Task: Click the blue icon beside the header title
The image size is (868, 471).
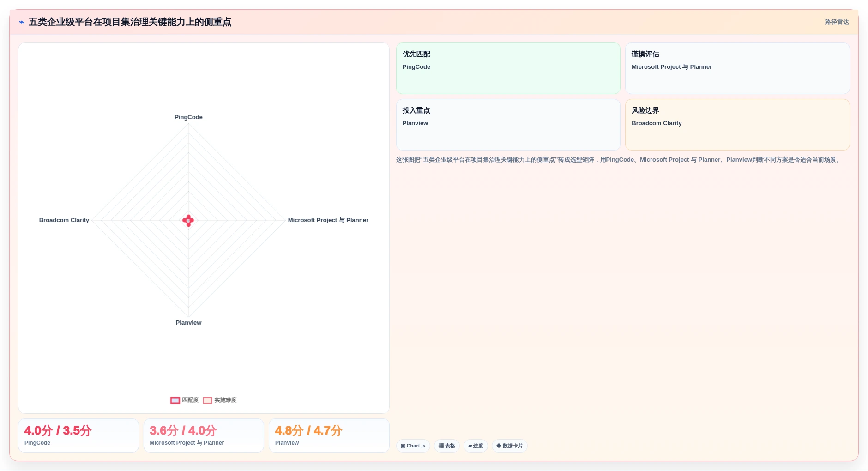Action: [x=22, y=22]
